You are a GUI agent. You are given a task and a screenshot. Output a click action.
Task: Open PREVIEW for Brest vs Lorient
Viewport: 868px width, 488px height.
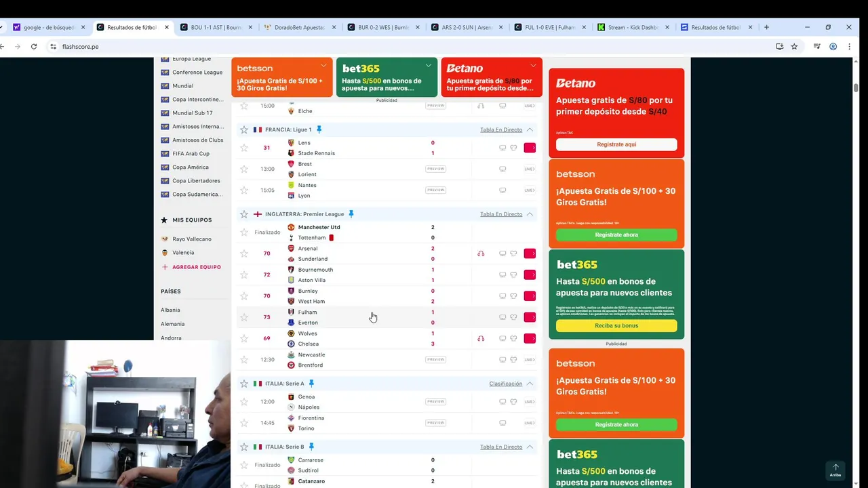click(435, 169)
